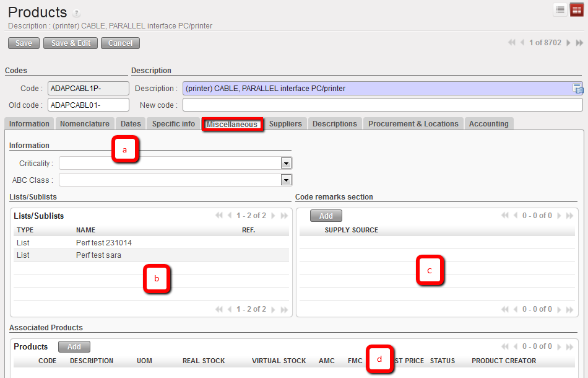Switch to form view icon

tap(576, 9)
